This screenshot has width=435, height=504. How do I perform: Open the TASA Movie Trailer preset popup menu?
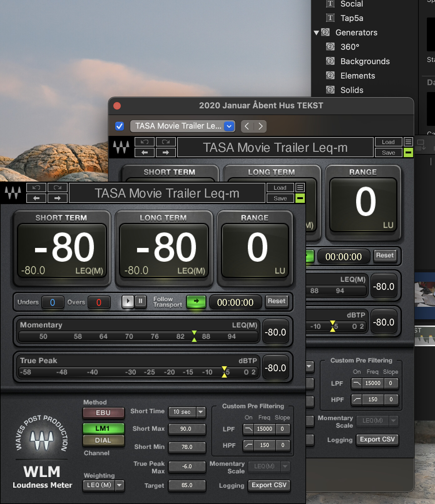coord(182,126)
